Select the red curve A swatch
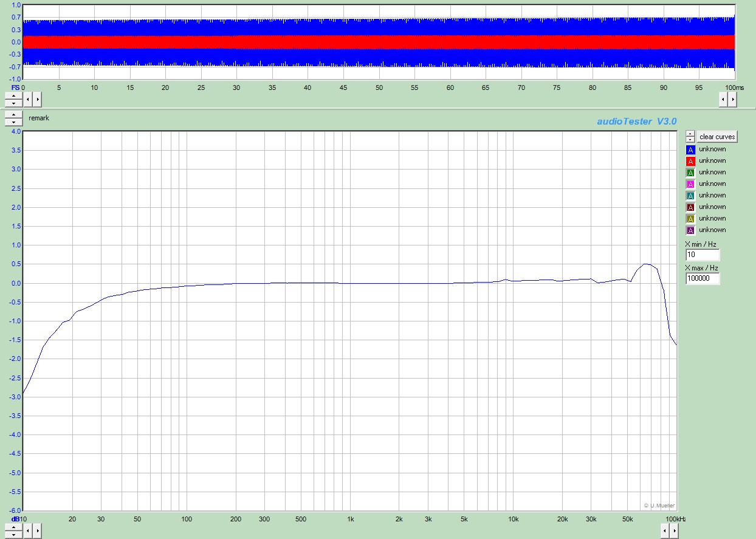 click(690, 161)
